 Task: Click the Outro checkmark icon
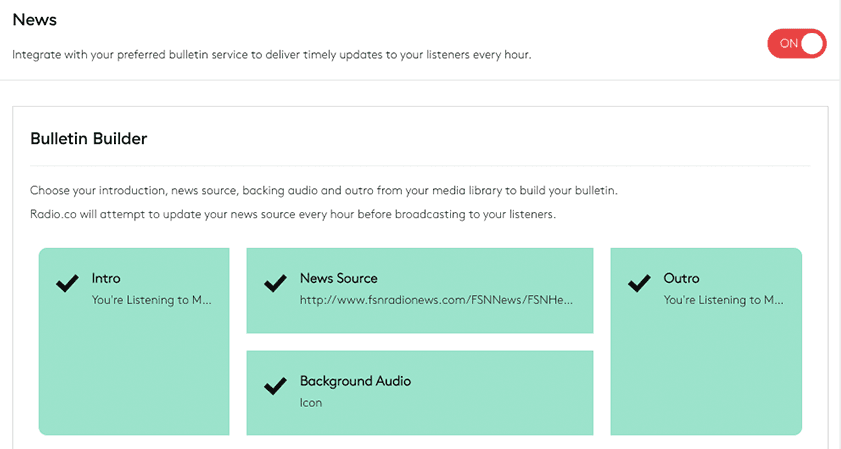639,284
